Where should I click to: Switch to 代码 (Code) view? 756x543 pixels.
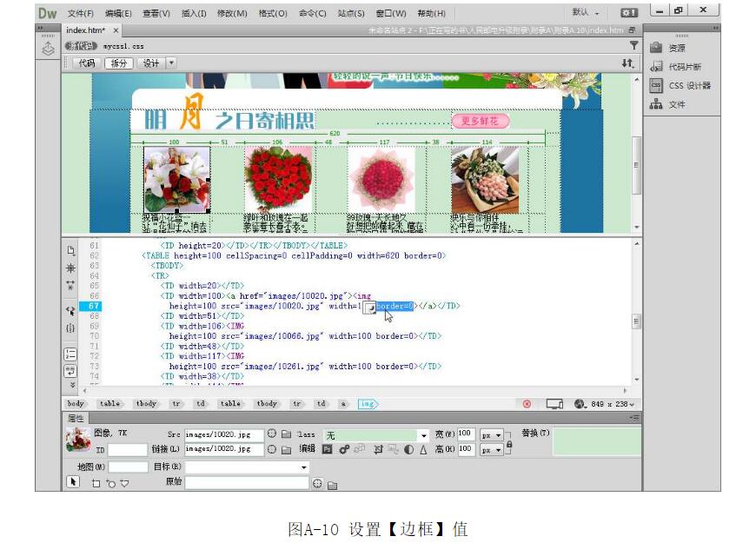click(x=86, y=63)
